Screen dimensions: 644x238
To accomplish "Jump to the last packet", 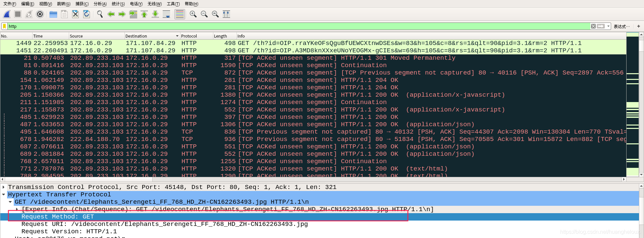I will 155,14.
